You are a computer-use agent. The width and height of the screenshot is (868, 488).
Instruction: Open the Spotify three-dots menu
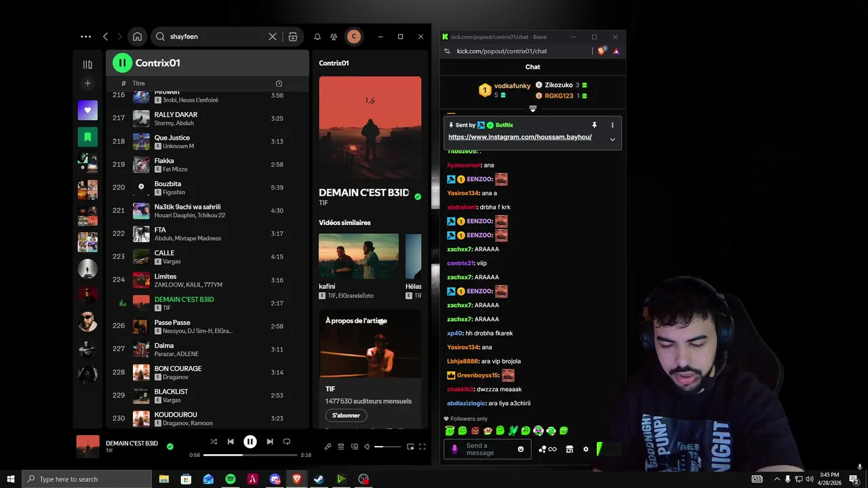tap(85, 37)
